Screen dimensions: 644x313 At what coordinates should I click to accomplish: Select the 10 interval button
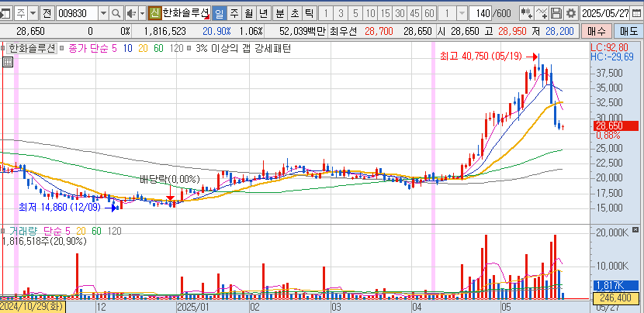370,13
